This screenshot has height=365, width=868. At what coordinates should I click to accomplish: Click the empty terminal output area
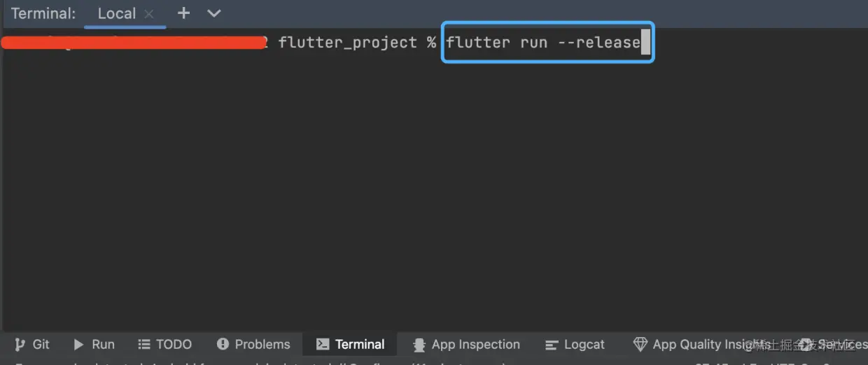click(x=420, y=196)
